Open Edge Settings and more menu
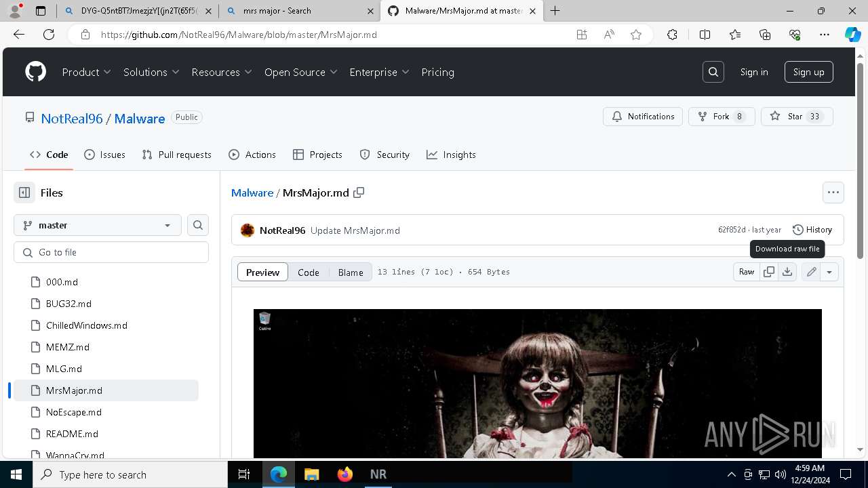The image size is (868, 488). click(x=825, y=35)
